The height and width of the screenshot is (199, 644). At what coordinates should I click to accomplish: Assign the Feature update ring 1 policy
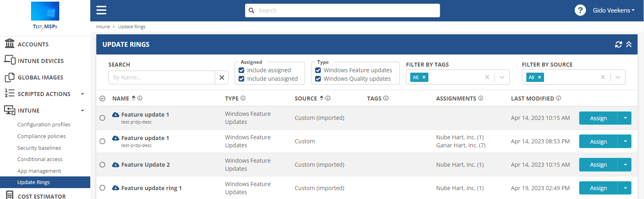click(598, 188)
